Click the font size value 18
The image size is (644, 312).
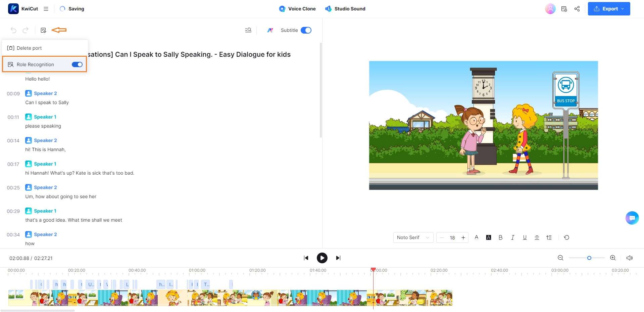452,238
